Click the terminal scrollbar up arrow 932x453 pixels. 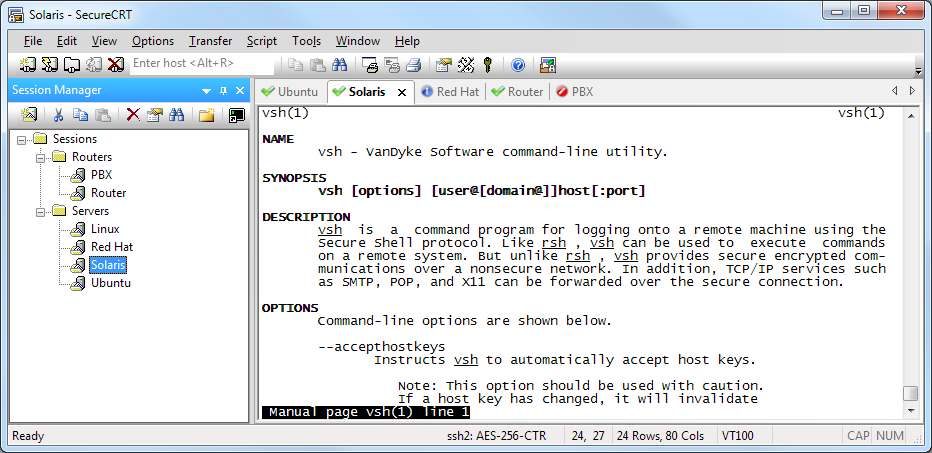click(910, 115)
